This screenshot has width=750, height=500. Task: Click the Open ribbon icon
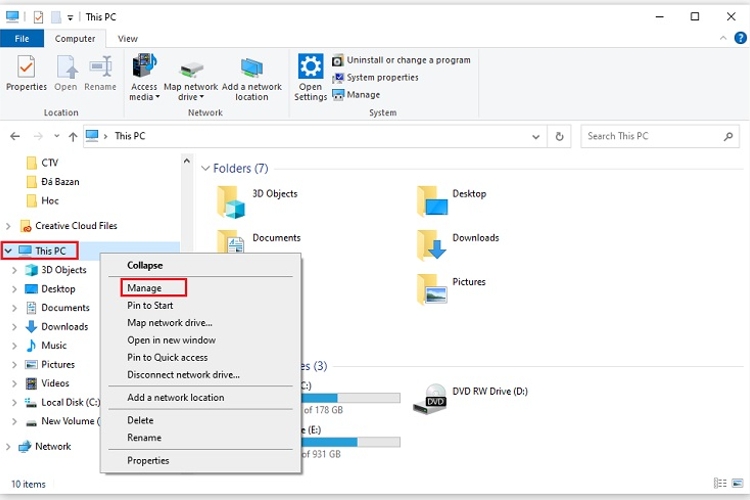[66, 73]
